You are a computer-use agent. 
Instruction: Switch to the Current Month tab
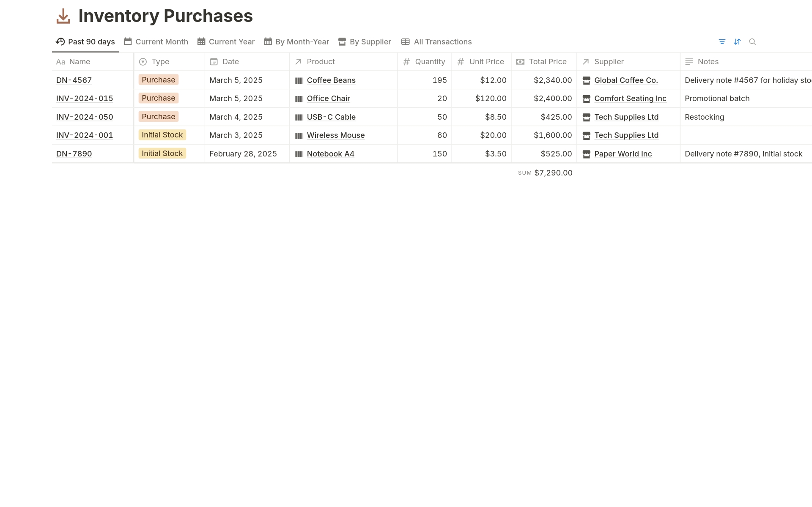(156, 42)
